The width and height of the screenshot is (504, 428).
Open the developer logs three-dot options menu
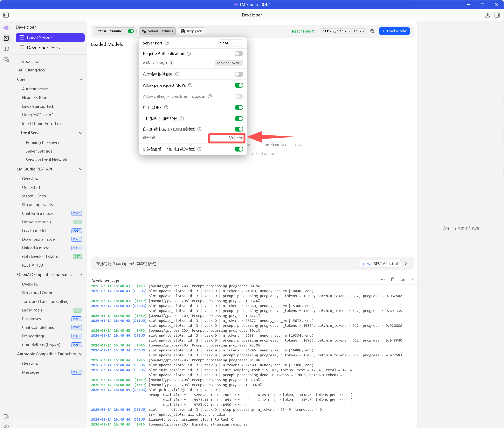point(383,279)
